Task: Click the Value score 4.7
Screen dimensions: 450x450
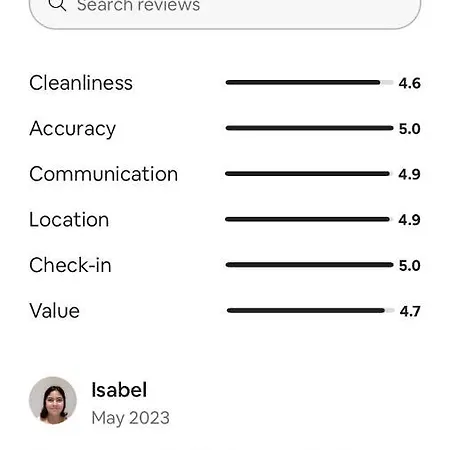Action: pyautogui.click(x=410, y=311)
